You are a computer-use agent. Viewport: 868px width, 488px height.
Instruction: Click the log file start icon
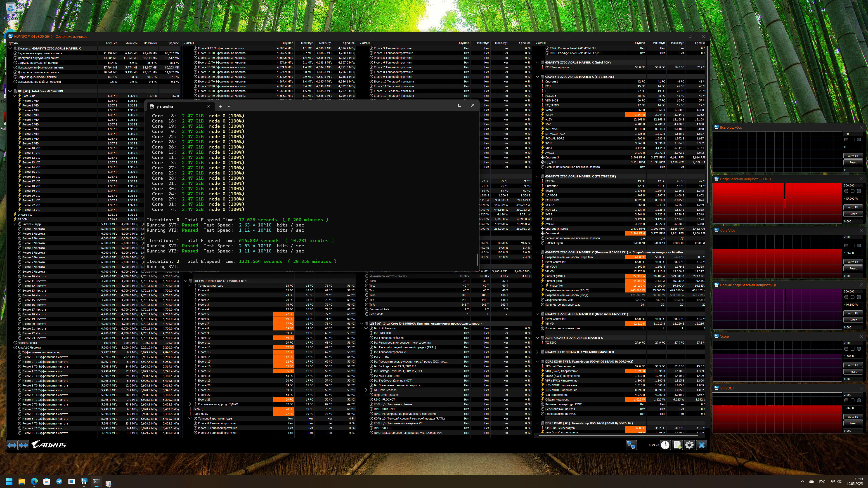point(677,445)
